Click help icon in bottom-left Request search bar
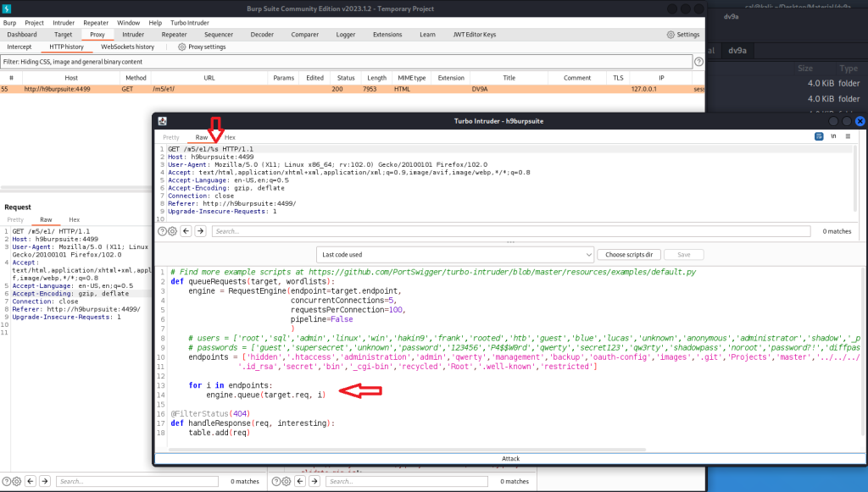This screenshot has width=868, height=492. [x=6, y=482]
